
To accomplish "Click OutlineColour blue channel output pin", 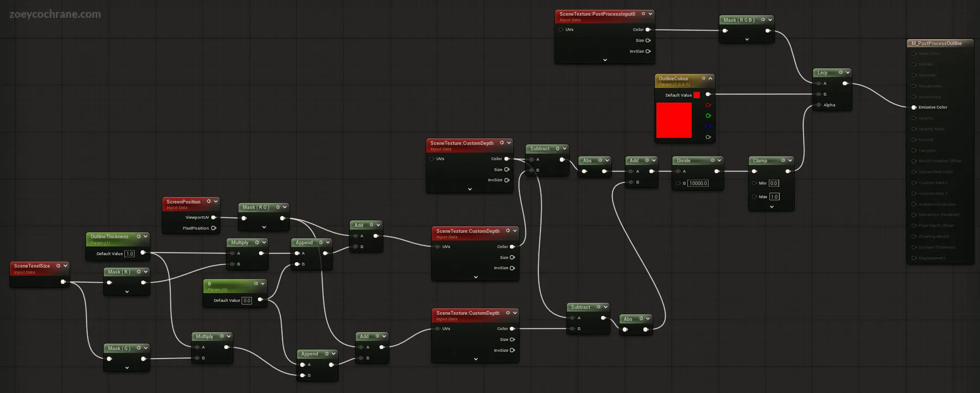I will (x=708, y=126).
